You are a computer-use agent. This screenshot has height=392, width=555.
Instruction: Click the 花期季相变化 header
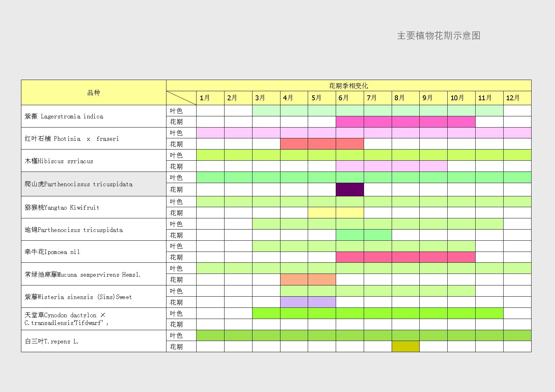pos(348,86)
